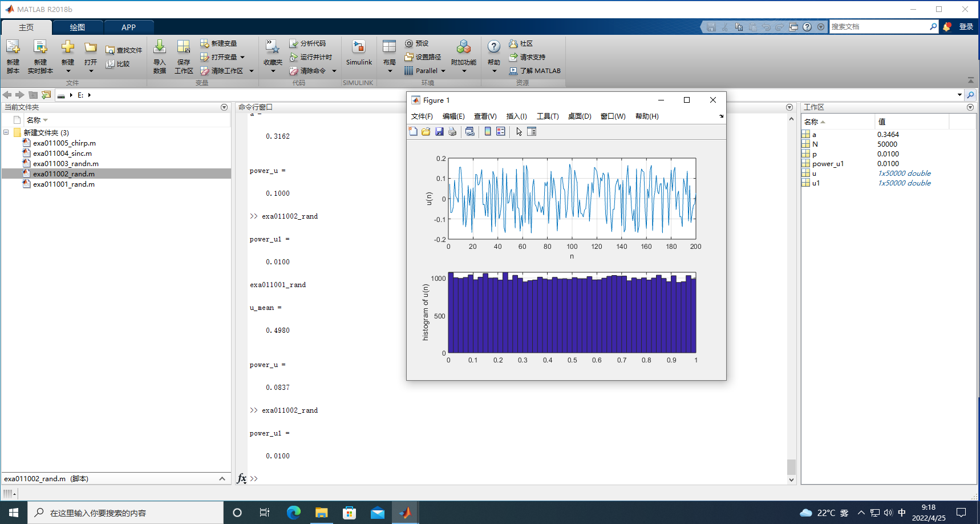The height and width of the screenshot is (524, 980).
Task: Click Insert Colorbar icon in Figure 1
Action: [488, 131]
